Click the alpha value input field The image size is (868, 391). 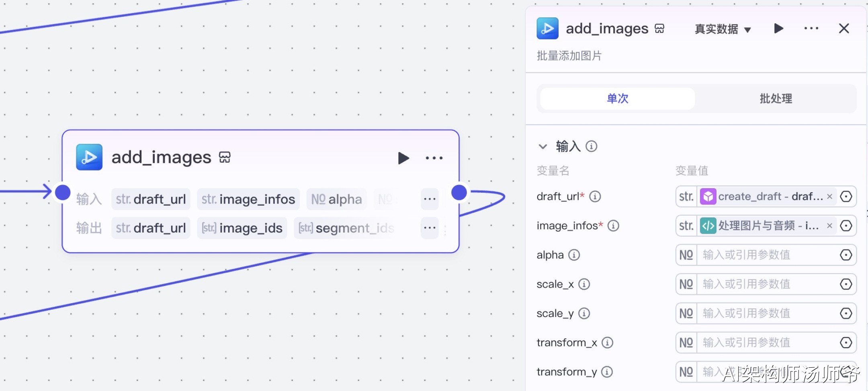click(x=766, y=255)
